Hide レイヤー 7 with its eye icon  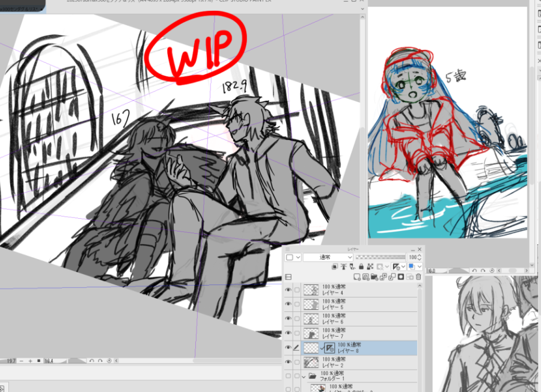click(x=288, y=333)
